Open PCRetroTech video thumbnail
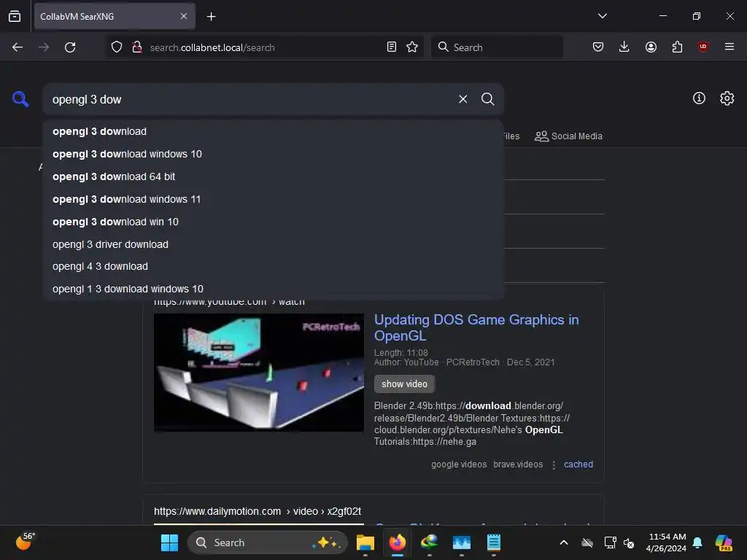This screenshot has width=747, height=560. click(x=259, y=373)
